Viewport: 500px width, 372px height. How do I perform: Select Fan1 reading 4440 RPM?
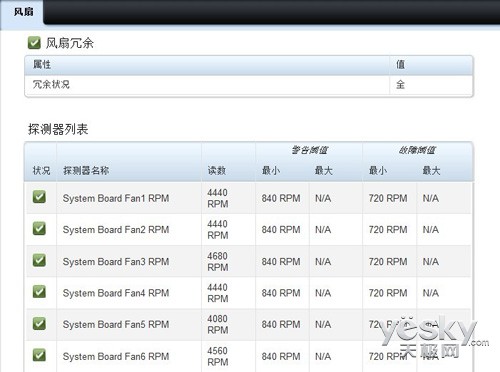point(218,198)
